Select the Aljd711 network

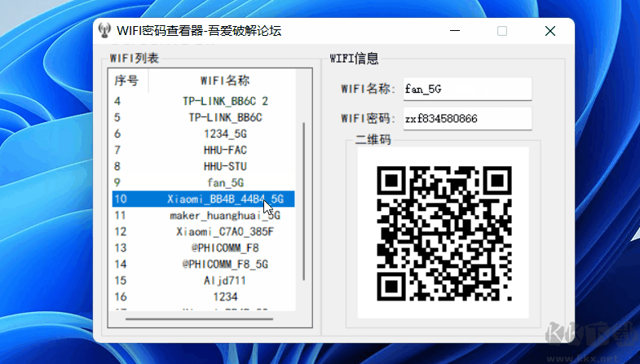click(203, 280)
